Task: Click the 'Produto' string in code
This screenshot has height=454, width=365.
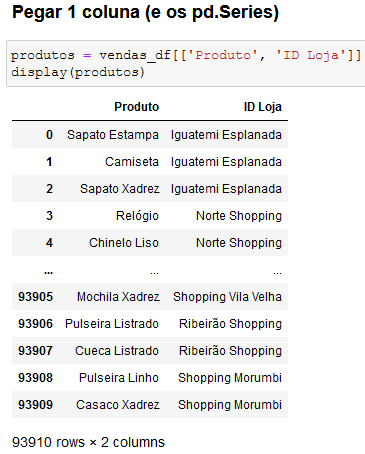Action: [x=223, y=55]
